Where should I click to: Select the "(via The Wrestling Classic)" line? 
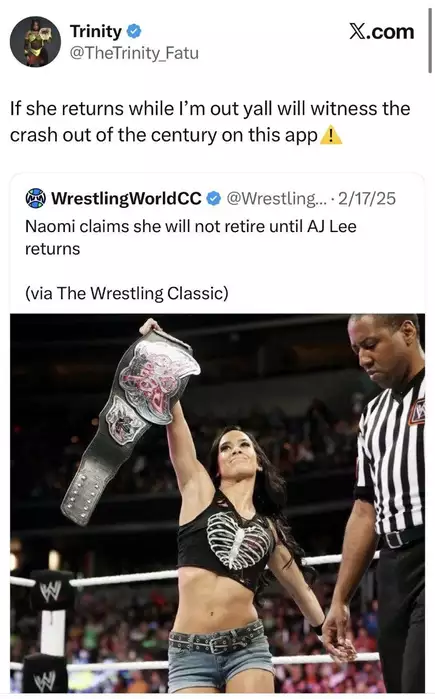pyautogui.click(x=127, y=293)
